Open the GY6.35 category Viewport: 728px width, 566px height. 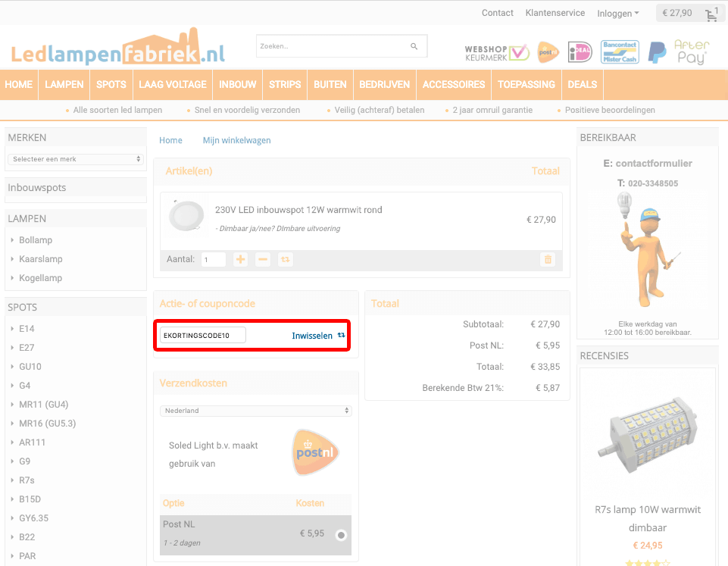(33, 518)
